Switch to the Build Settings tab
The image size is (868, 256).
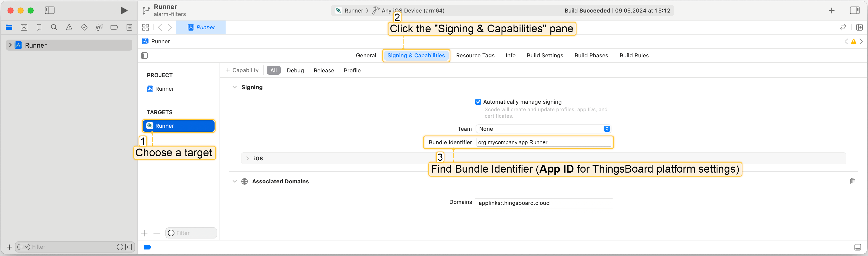coord(545,56)
